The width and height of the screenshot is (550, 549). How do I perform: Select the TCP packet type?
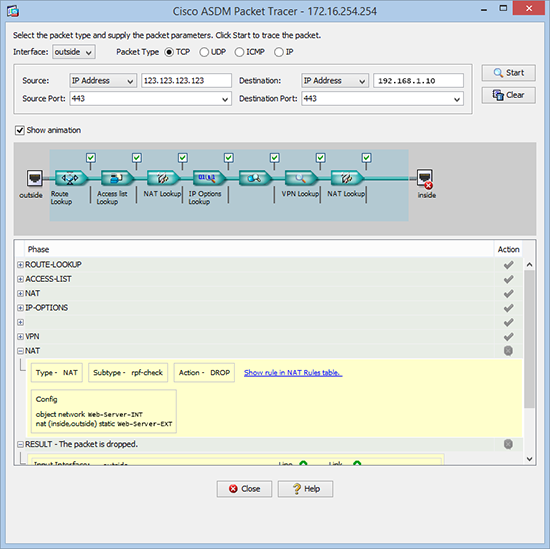point(169,52)
